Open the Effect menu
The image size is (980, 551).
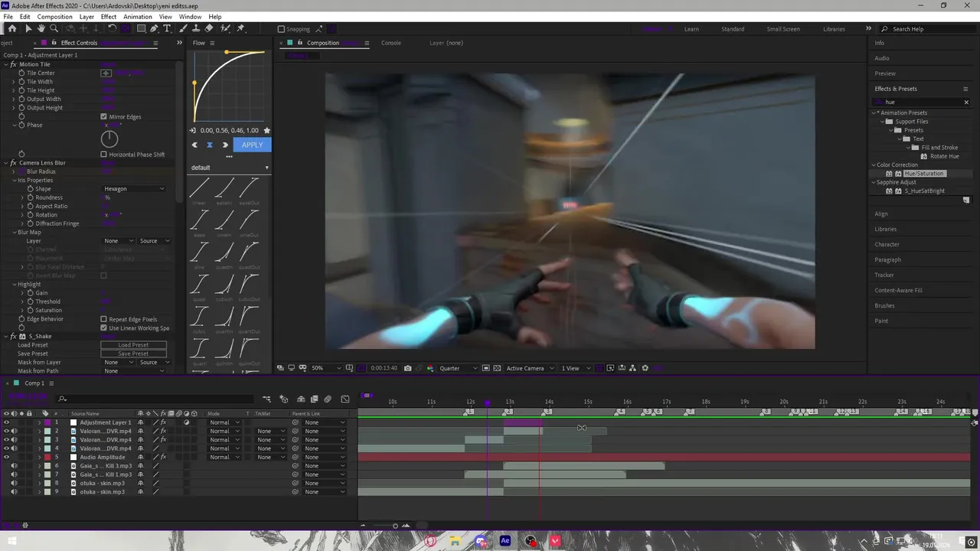pos(109,17)
